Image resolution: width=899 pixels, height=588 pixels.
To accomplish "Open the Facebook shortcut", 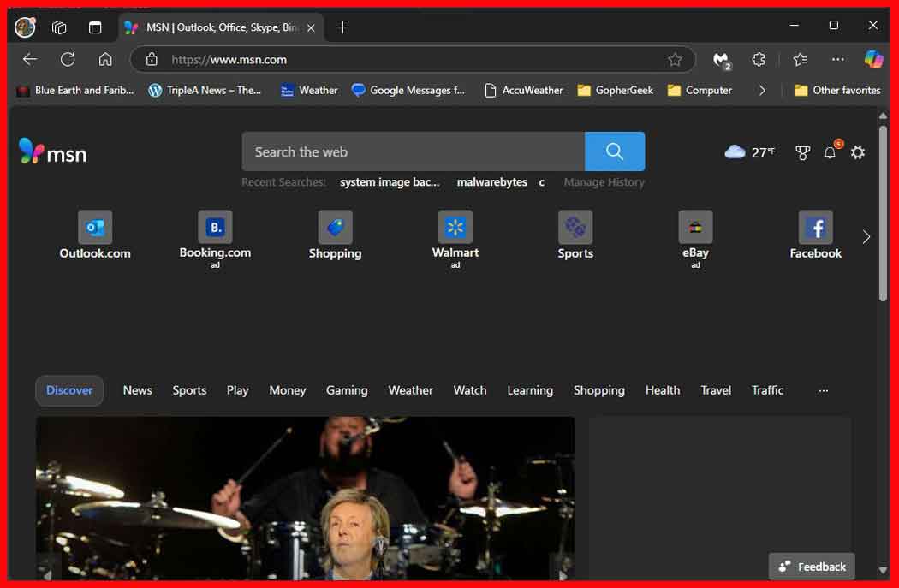I will (x=816, y=235).
